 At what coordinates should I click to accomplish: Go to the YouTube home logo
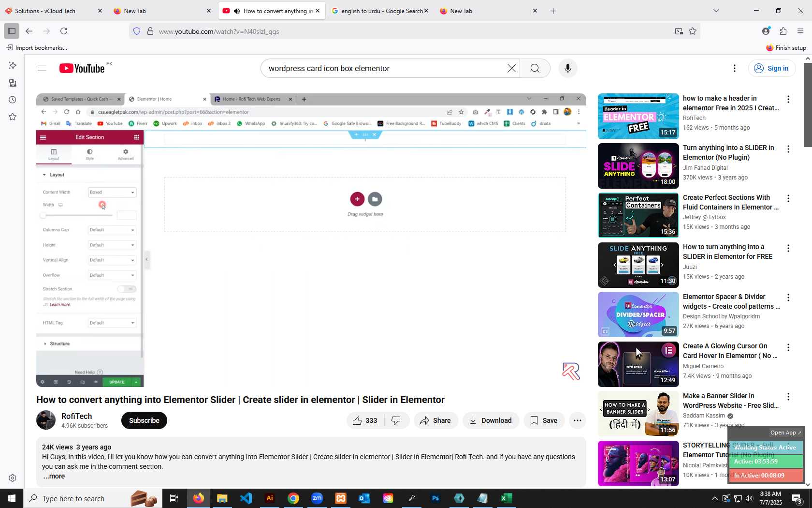pos(82,68)
